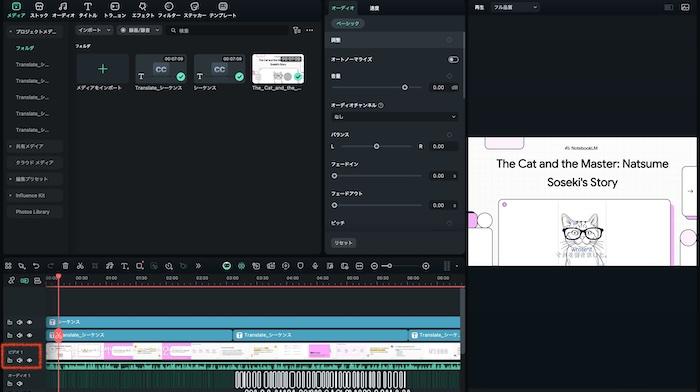Hide the ビデオ1 track with its eye icon
Screen dimensions: 700x392
coord(29,360)
